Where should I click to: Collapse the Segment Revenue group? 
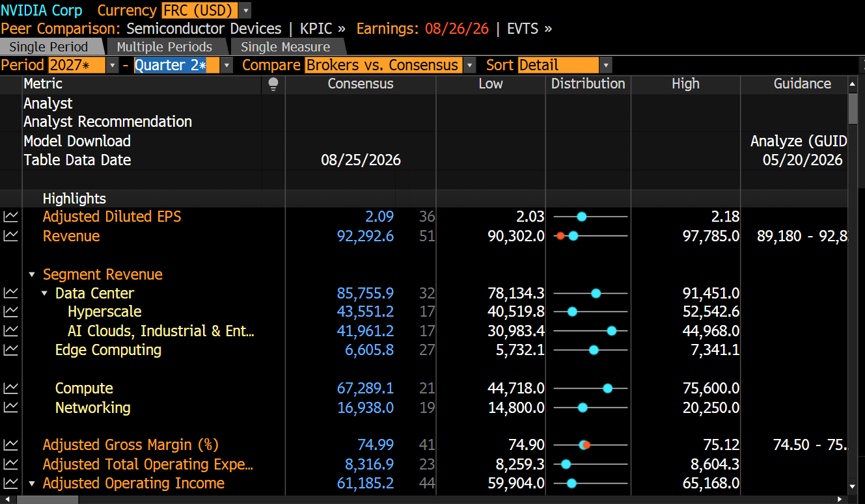coord(31,275)
